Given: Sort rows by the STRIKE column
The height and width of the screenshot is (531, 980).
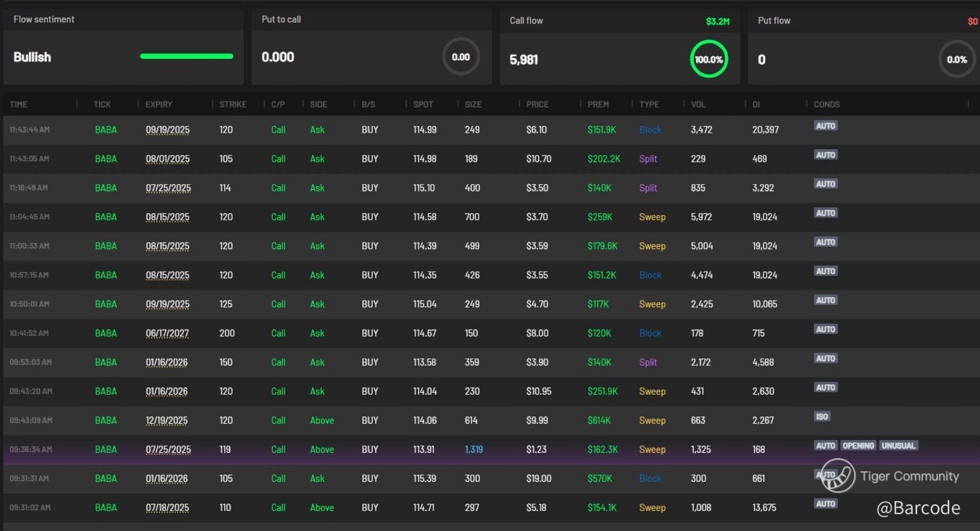Looking at the screenshot, I should pyautogui.click(x=233, y=104).
